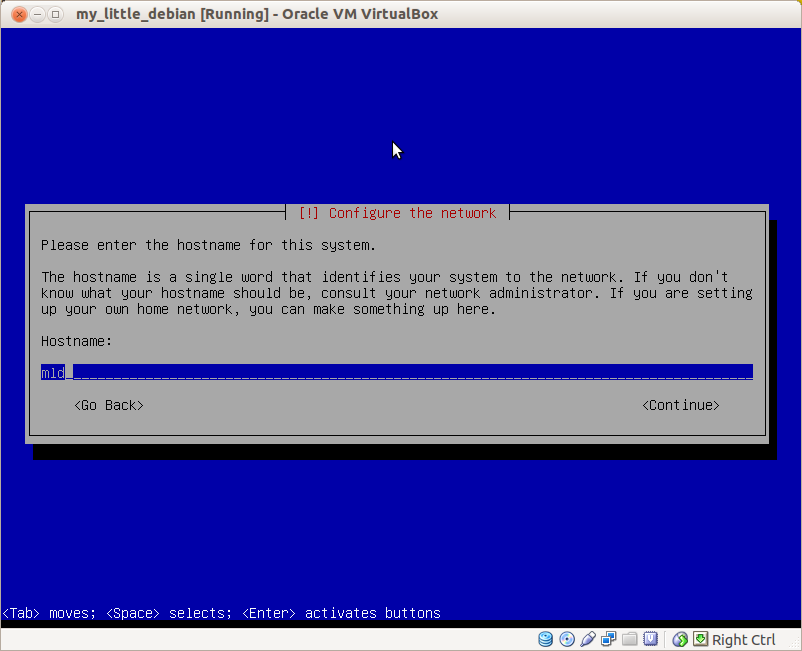Screen dimensions: 802x651
Task: Open the optical disc drive indicator
Action: pyautogui.click(x=567, y=639)
